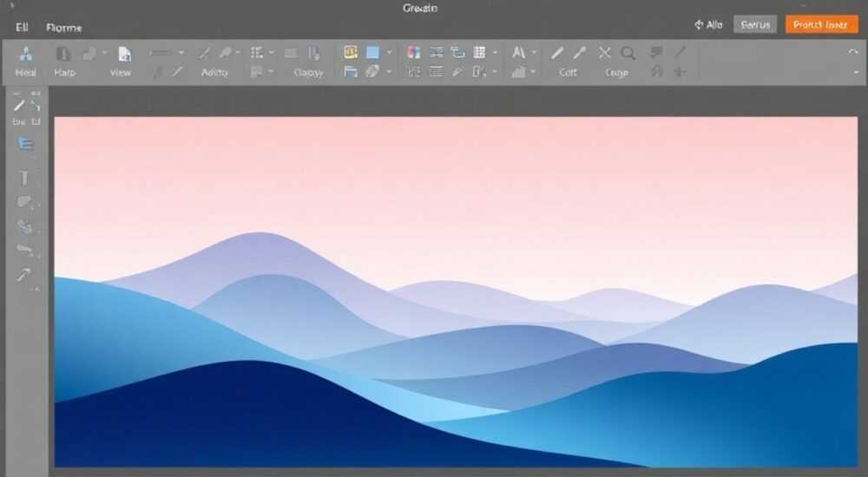The image size is (868, 477).
Task: Select the multicolor palette icon
Action: (413, 53)
